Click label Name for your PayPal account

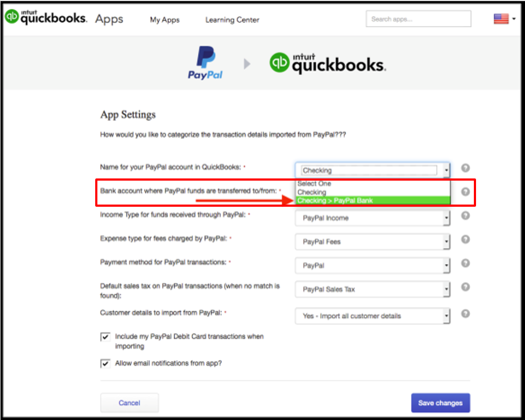pos(170,167)
